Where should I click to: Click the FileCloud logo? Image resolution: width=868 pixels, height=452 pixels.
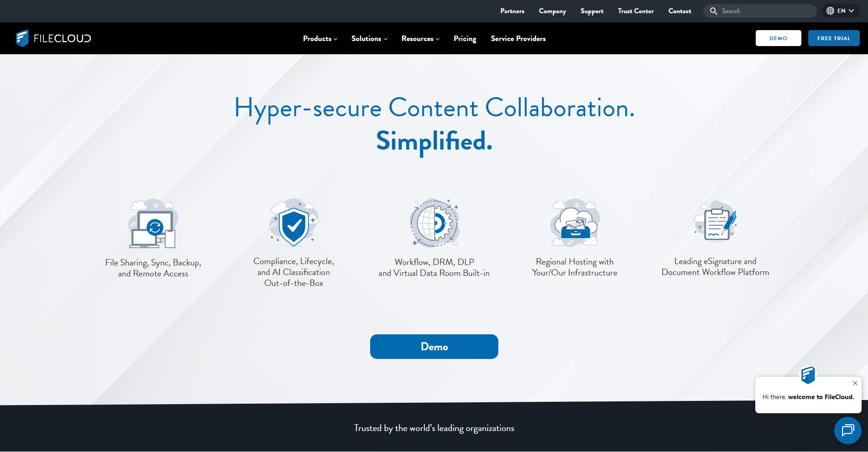(53, 38)
